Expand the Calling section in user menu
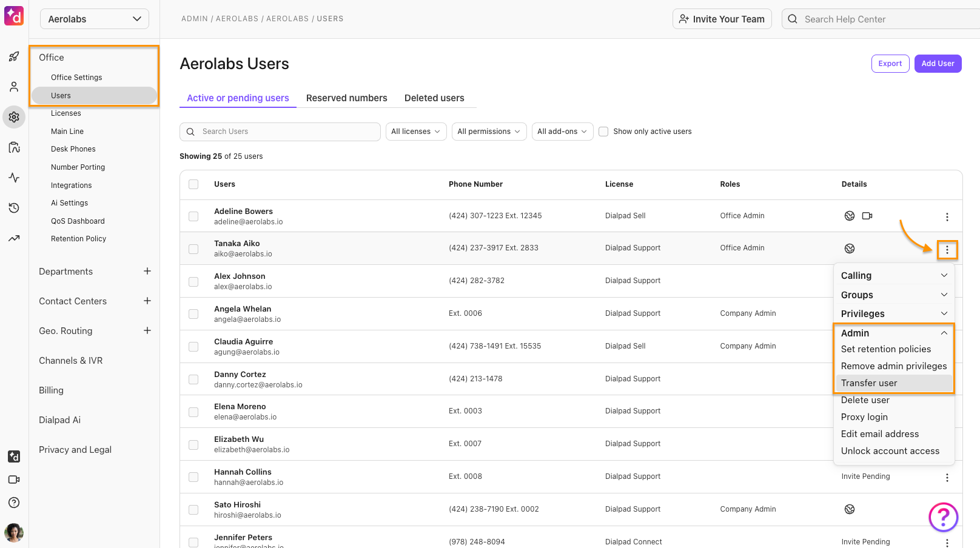Viewport: 980px width, 548px height. [894, 275]
